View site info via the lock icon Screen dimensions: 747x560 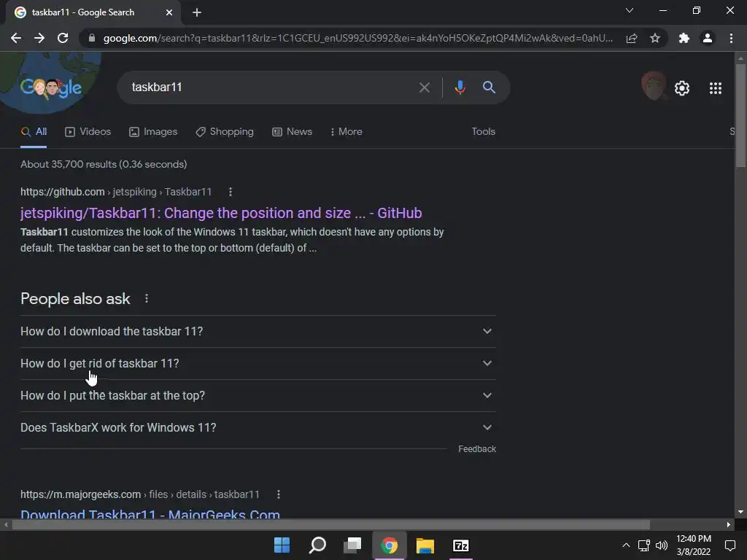coord(92,38)
